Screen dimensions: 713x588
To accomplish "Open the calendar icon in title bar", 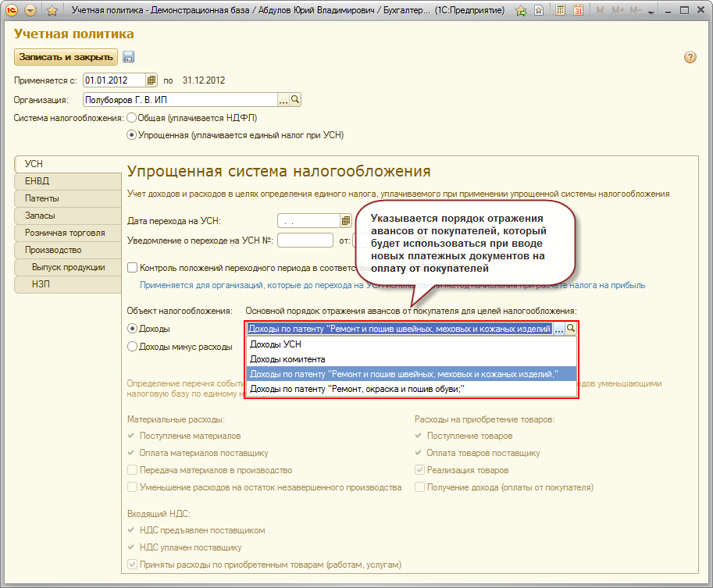I will click(578, 11).
